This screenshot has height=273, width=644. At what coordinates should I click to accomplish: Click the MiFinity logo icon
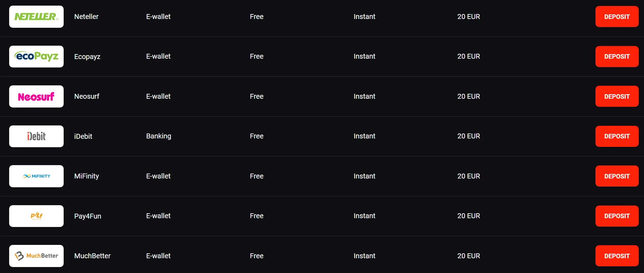36,176
